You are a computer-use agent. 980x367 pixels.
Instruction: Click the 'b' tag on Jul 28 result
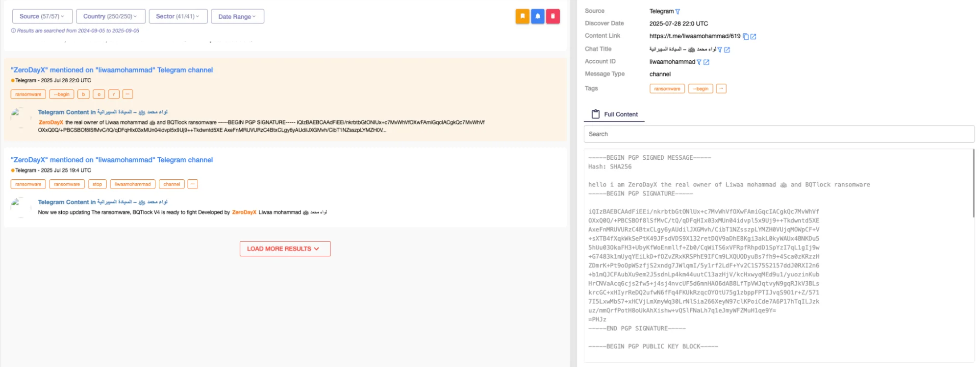83,94
